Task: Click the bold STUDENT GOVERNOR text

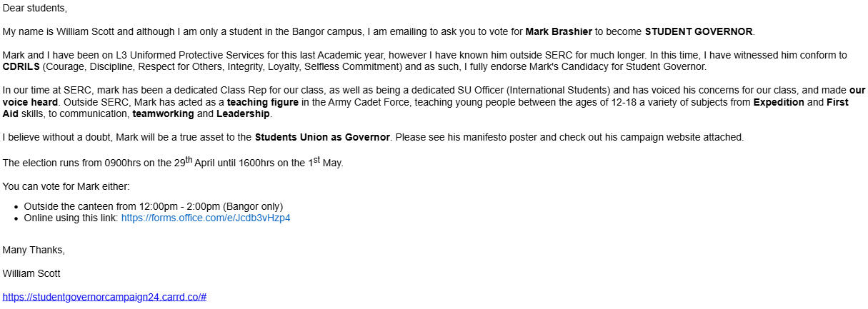Action: tap(699, 31)
